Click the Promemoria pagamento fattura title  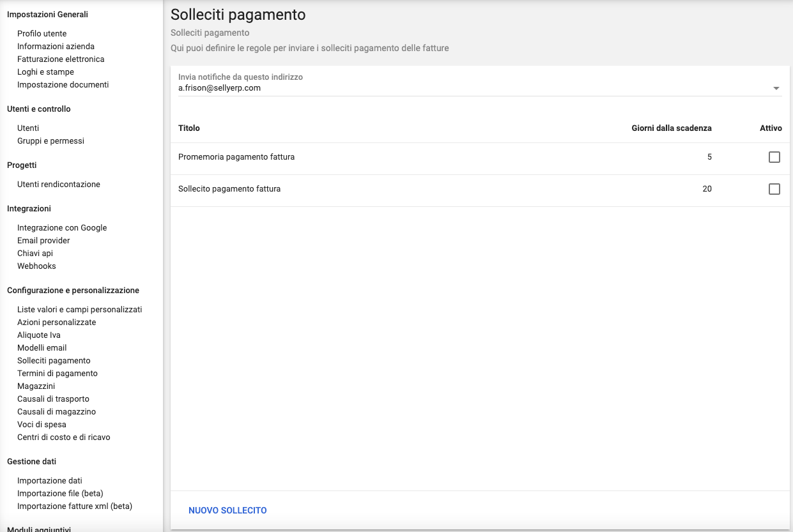(236, 156)
